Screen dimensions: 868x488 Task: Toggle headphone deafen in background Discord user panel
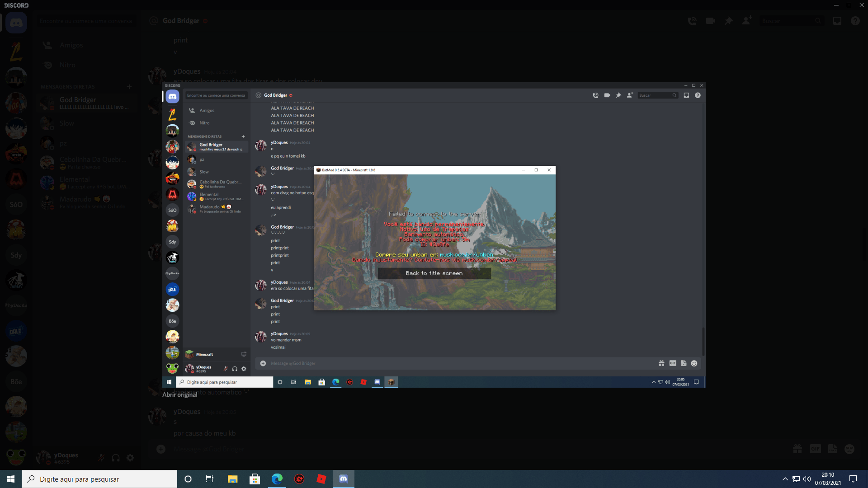(116, 458)
